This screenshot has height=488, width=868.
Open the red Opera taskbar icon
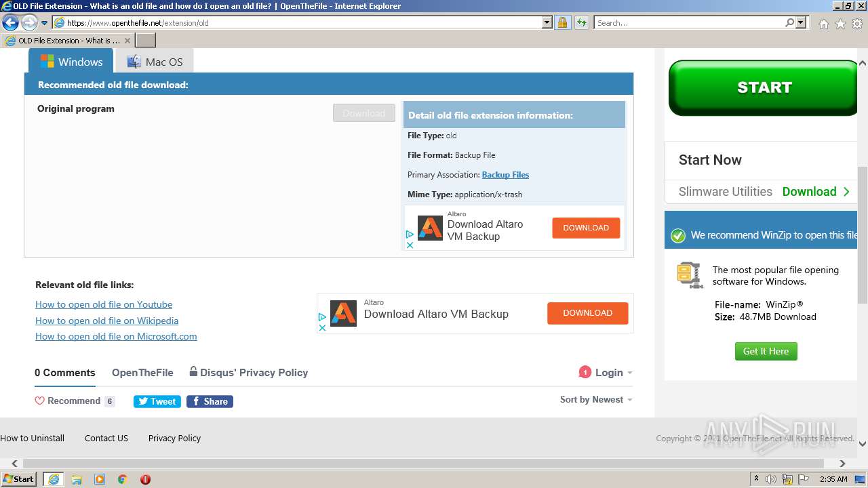145,479
